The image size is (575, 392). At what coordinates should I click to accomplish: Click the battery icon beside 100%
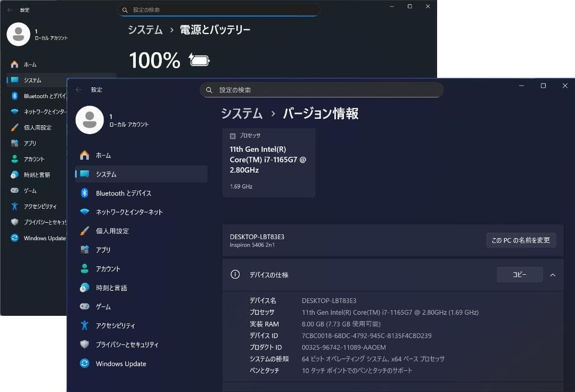coord(199,60)
